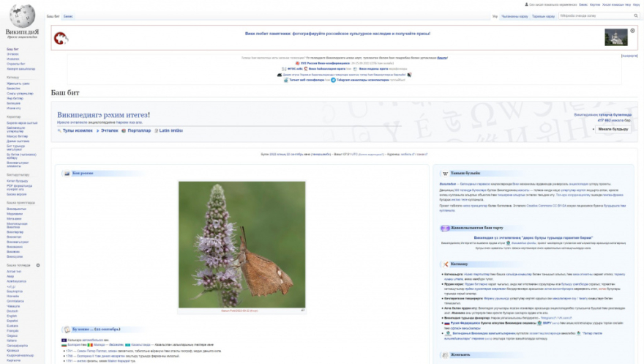Open the butterfly picture of the day
The height and width of the screenshot is (364, 644).
tap(242, 245)
